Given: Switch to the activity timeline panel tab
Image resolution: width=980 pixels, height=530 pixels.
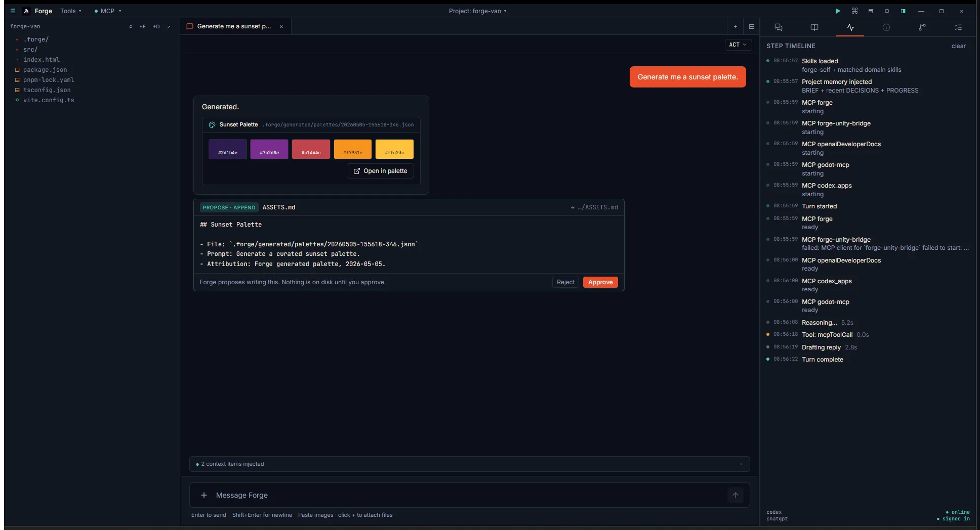Looking at the screenshot, I should 850,27.
